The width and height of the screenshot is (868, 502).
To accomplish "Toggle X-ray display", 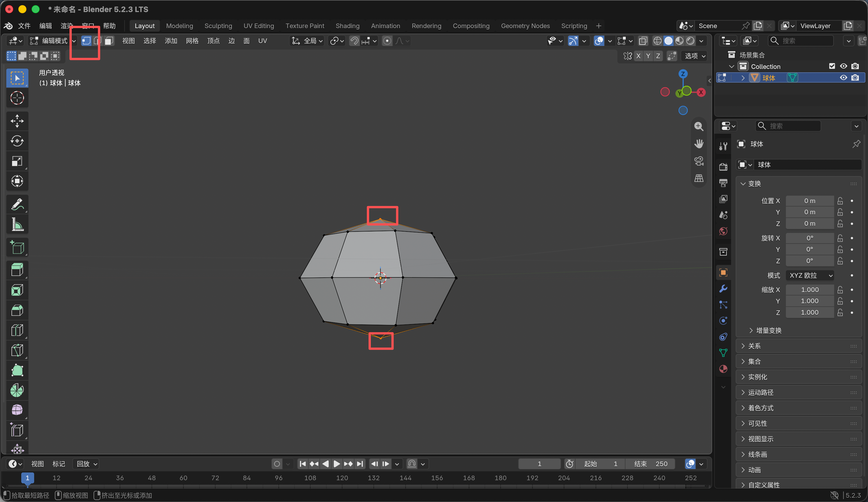I will [x=643, y=41].
